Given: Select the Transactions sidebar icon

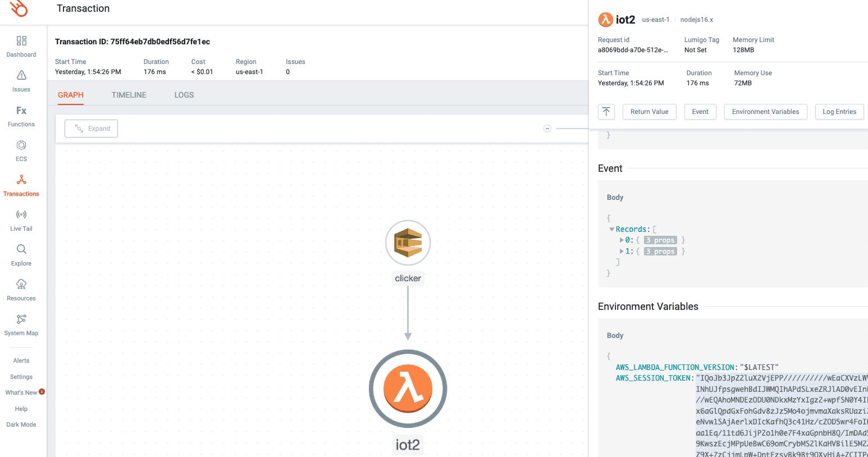Looking at the screenshot, I should point(21,180).
